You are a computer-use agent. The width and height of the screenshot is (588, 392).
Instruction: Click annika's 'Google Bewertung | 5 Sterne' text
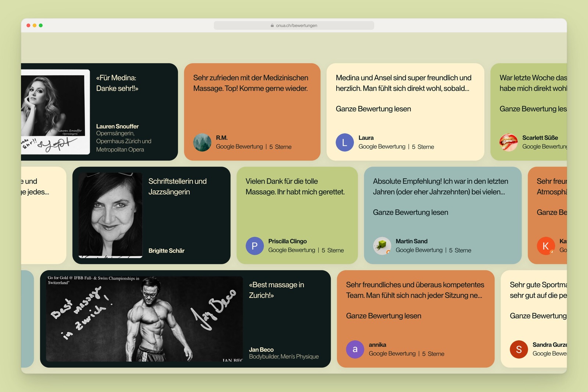point(406,354)
